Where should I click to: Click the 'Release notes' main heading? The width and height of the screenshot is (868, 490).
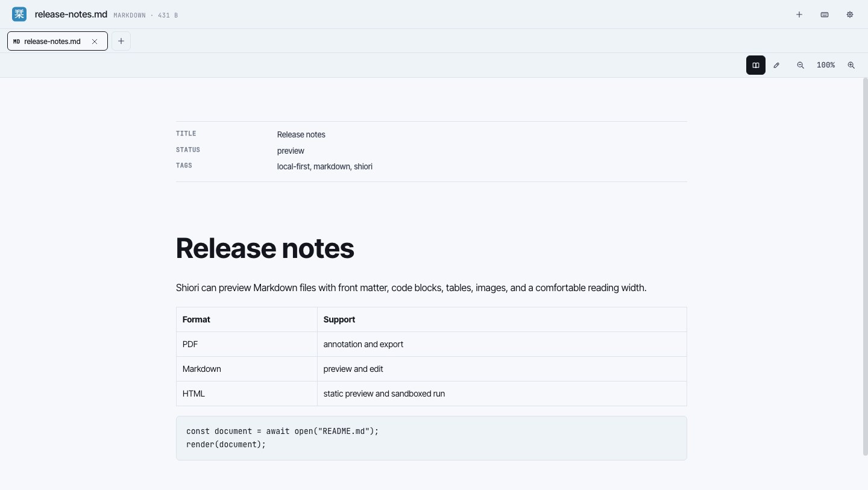point(265,248)
